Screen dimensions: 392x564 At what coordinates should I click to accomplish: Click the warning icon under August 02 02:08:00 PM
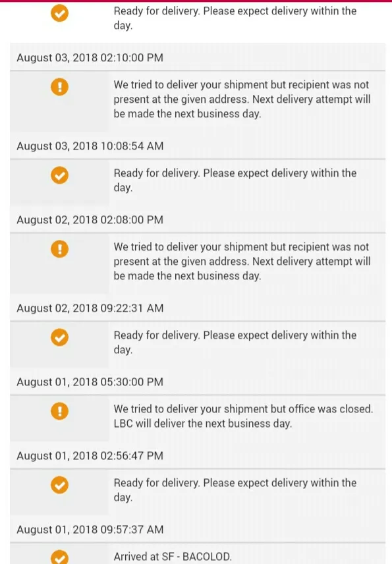tap(60, 249)
